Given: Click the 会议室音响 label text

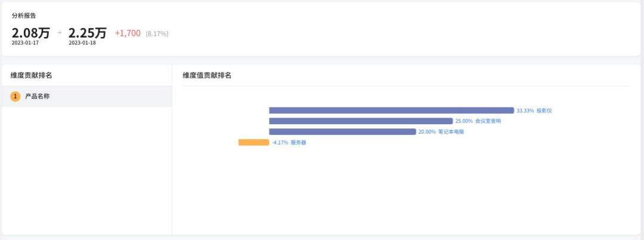Looking at the screenshot, I should (488, 121).
